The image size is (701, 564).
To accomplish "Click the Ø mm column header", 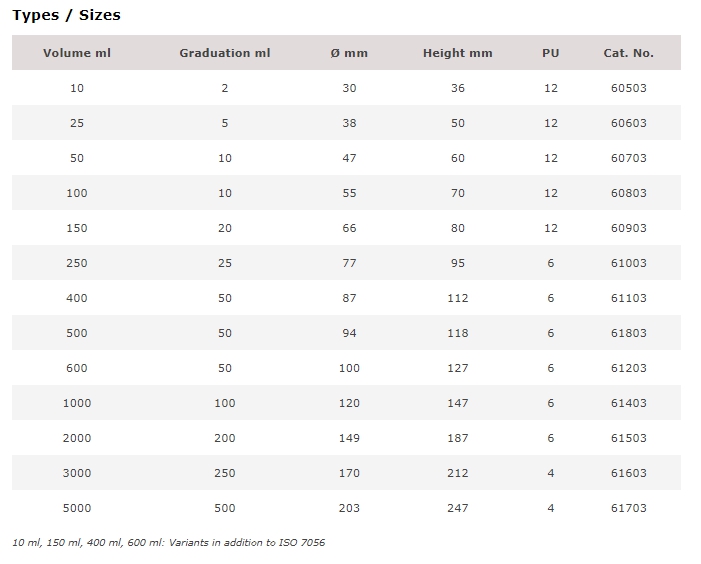I will click(x=349, y=53).
